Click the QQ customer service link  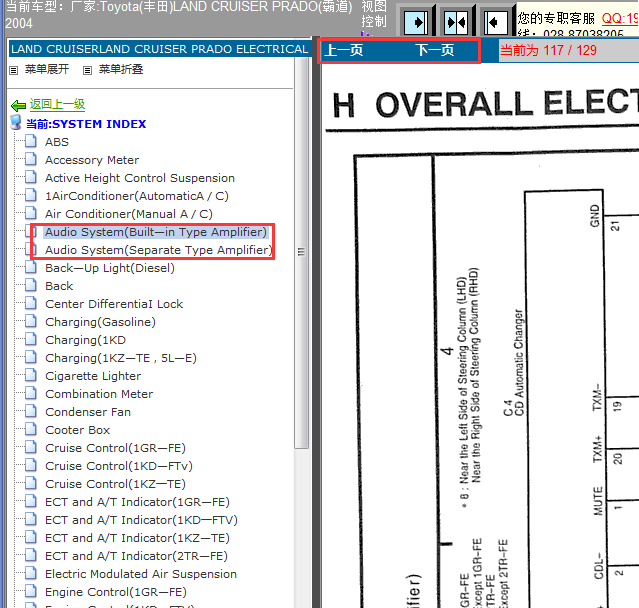pos(620,18)
